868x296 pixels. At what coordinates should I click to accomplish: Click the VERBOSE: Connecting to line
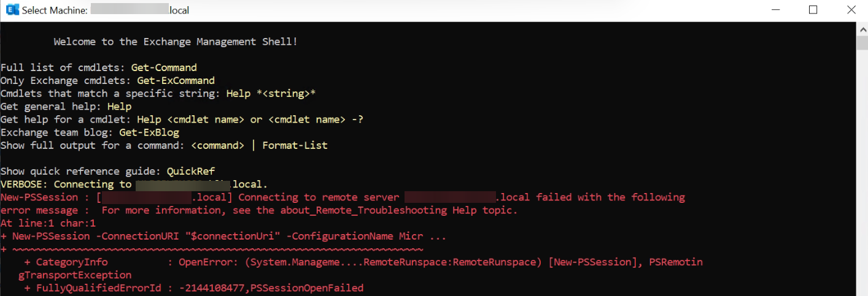[66, 184]
